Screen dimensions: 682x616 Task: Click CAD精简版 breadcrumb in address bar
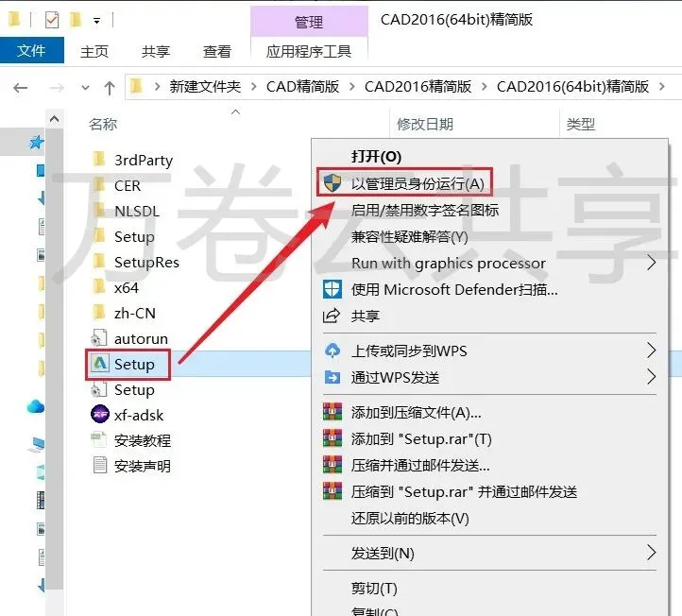302,87
